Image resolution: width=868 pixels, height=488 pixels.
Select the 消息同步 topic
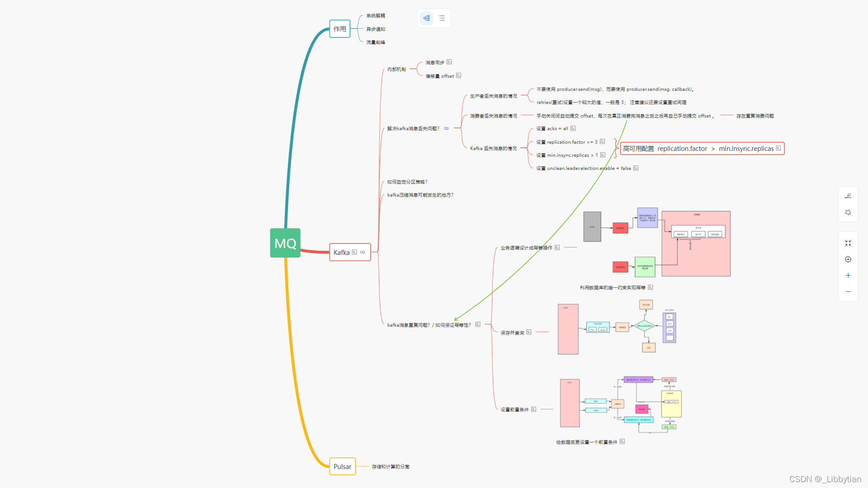pyautogui.click(x=434, y=62)
